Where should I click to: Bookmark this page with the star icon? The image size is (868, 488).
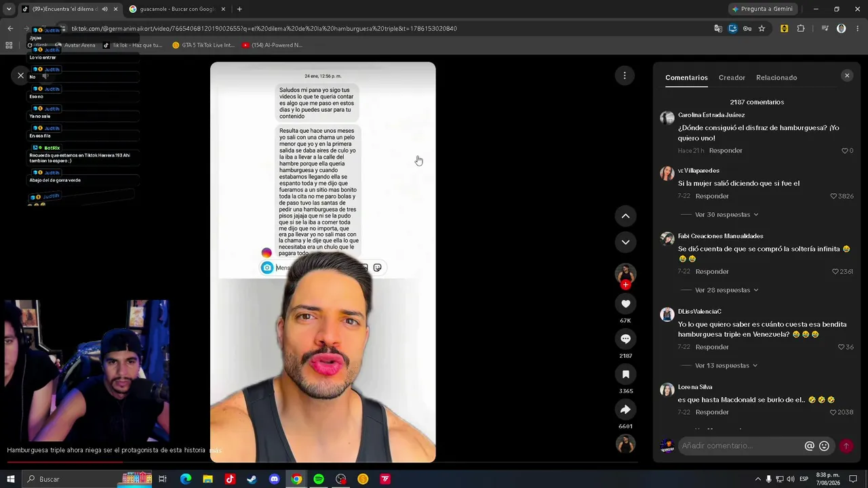click(762, 28)
